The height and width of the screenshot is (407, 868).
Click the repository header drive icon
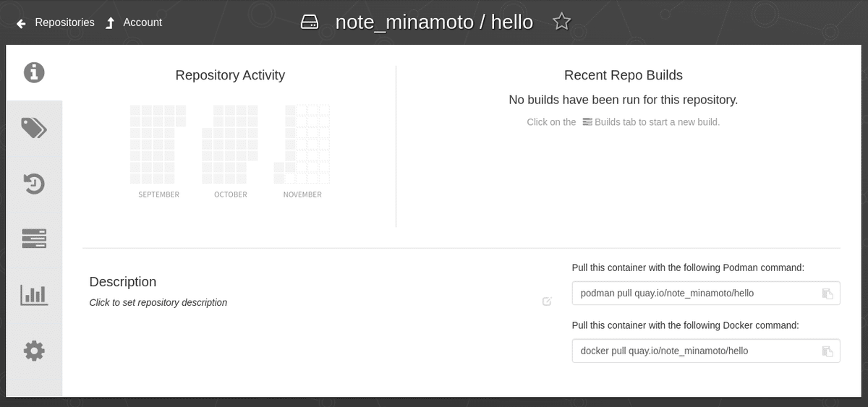[310, 22]
